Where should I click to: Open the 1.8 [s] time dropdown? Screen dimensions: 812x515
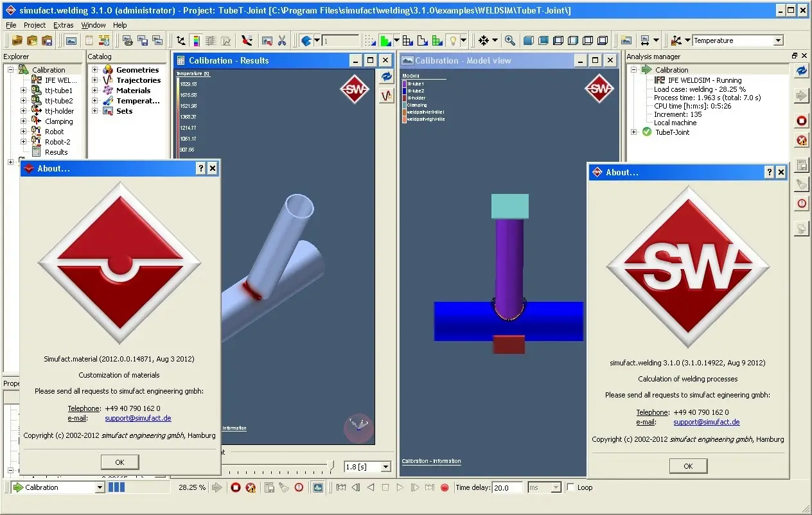(385, 467)
